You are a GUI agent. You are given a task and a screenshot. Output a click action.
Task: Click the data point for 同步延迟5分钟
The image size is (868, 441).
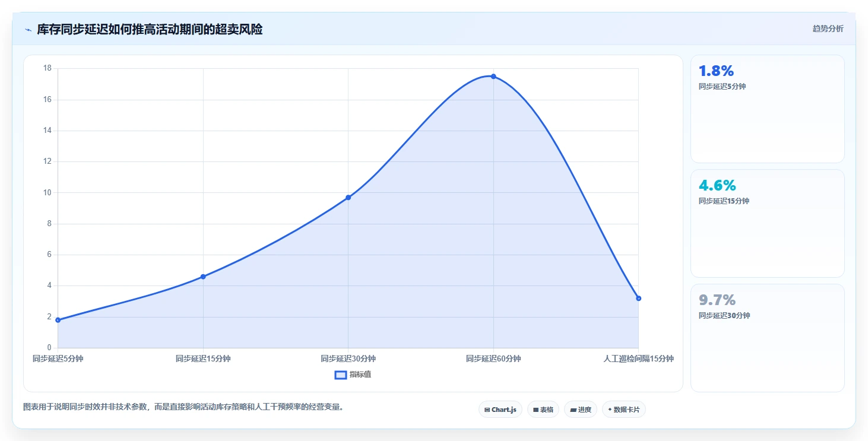coord(58,320)
